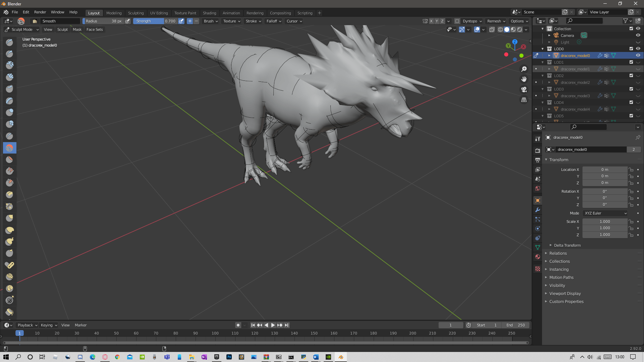Jump to the timeline end frame
This screenshot has height=362, width=644.
pos(287,325)
